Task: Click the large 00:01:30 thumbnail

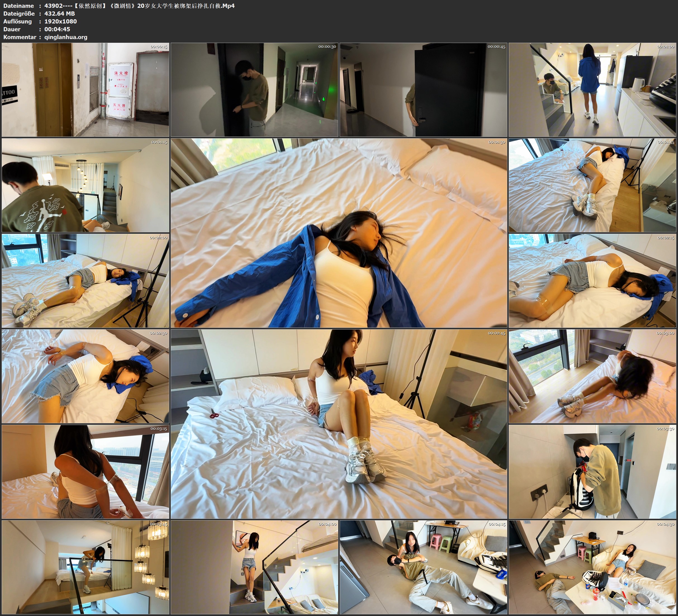Action: (x=339, y=233)
